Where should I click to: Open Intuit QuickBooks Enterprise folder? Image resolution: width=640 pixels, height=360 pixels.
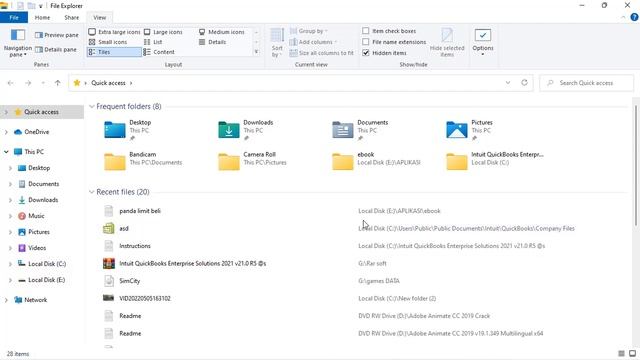(x=495, y=161)
